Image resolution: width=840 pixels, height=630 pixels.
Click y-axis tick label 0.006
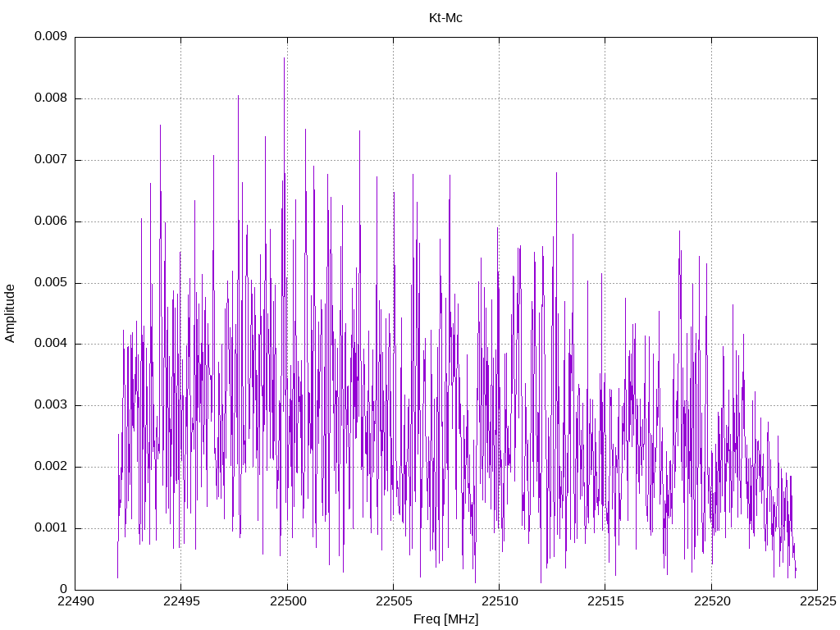tap(50, 221)
